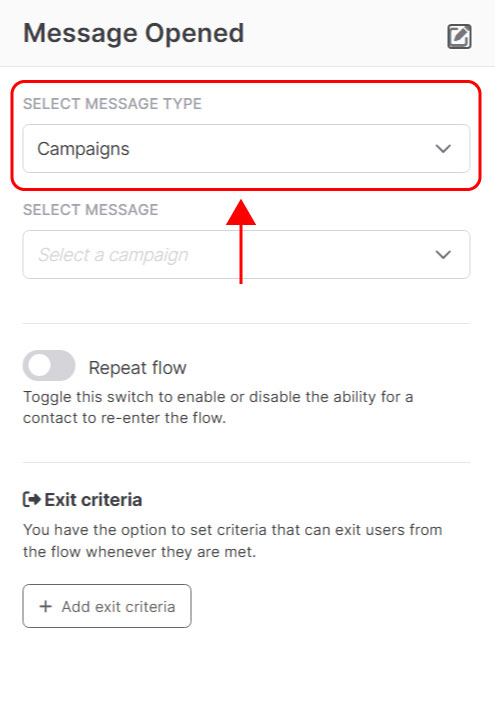Click the Add exit criteria button
Image resolution: width=495 pixels, height=702 pixels.
coord(107,606)
